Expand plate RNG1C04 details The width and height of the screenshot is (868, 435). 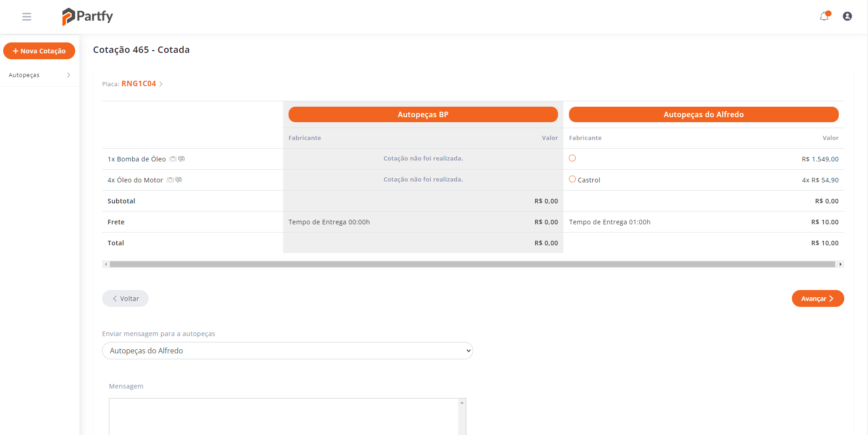[x=142, y=84]
